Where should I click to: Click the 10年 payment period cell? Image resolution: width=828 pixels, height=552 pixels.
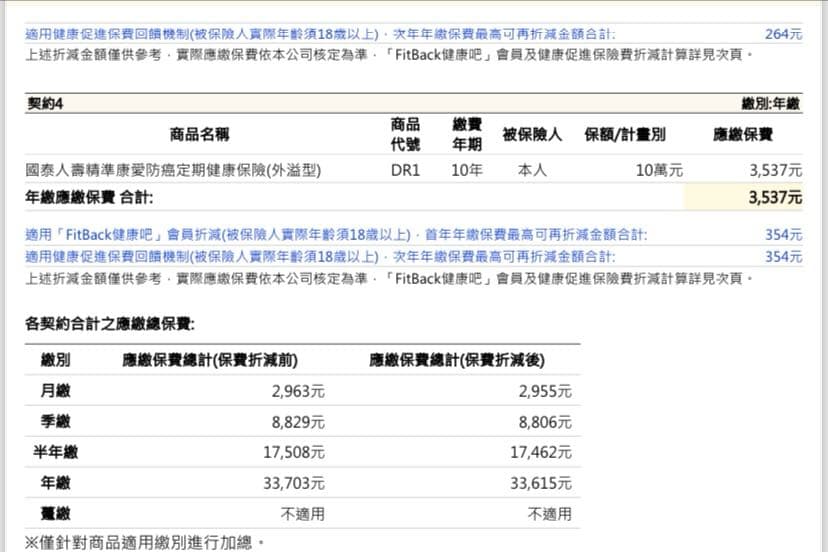tap(467, 170)
